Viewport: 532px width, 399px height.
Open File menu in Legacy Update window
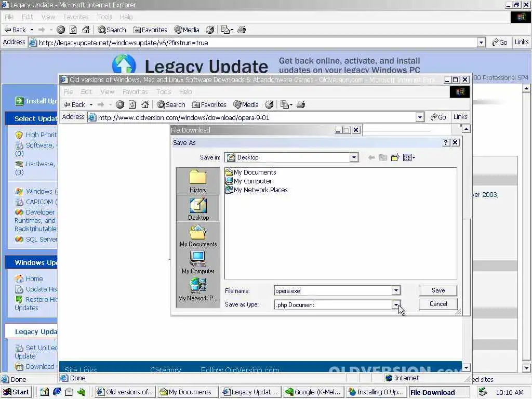[9, 17]
